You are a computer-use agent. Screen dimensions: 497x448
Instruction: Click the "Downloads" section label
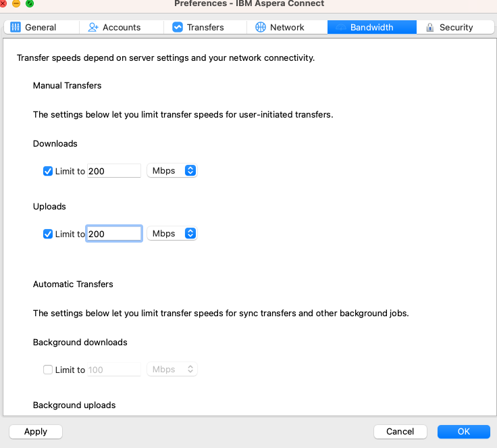point(55,144)
